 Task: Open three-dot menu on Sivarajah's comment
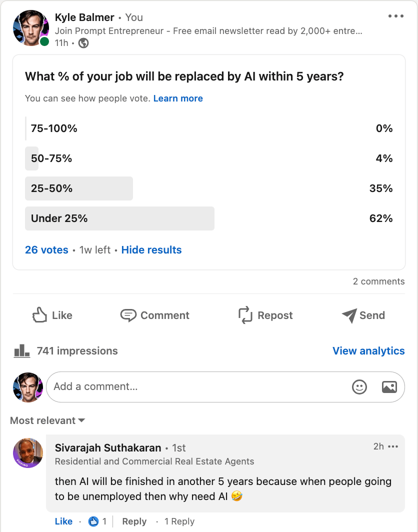(393, 446)
